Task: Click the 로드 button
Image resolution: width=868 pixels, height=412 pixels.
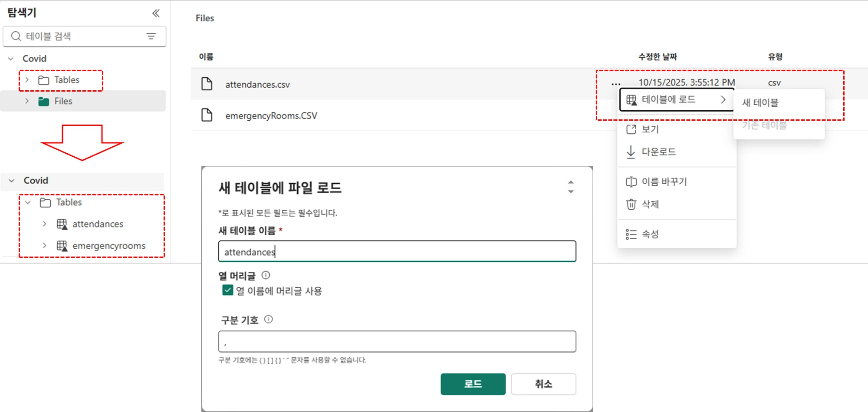Action: pyautogui.click(x=473, y=384)
